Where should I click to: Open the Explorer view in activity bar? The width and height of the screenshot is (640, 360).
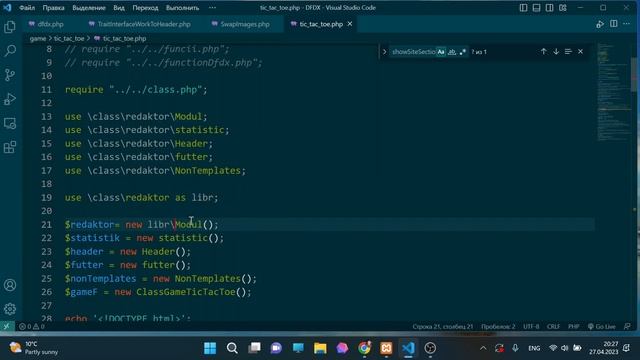10,27
